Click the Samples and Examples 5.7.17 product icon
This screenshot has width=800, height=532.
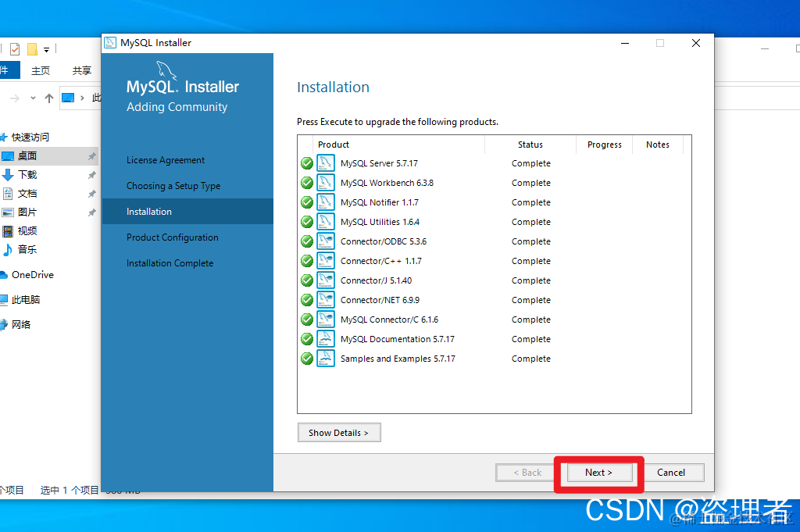[326, 359]
